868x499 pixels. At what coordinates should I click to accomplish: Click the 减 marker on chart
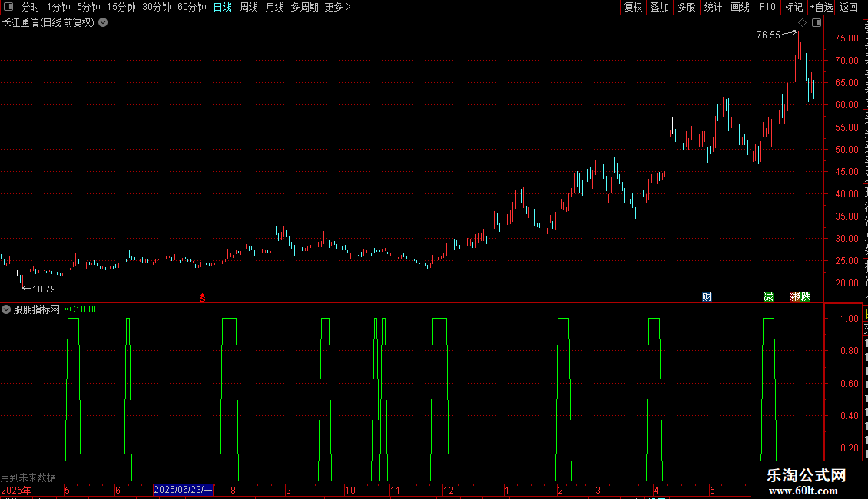click(768, 297)
